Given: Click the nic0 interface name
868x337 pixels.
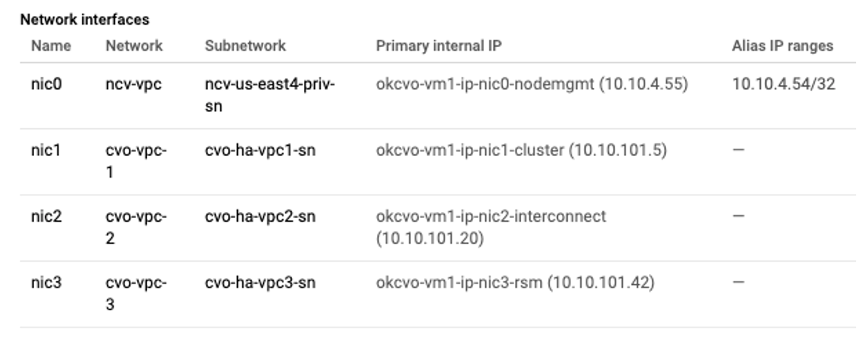Looking at the screenshot, I should pos(46,84).
